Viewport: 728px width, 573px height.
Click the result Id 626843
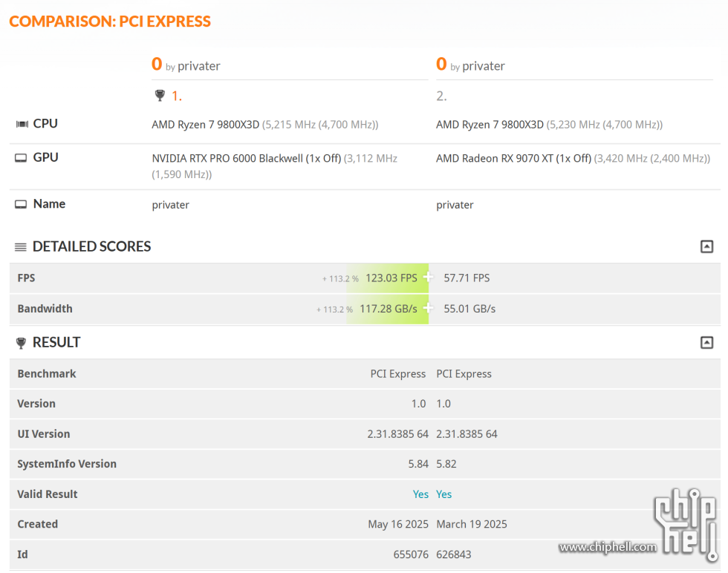coord(454,554)
